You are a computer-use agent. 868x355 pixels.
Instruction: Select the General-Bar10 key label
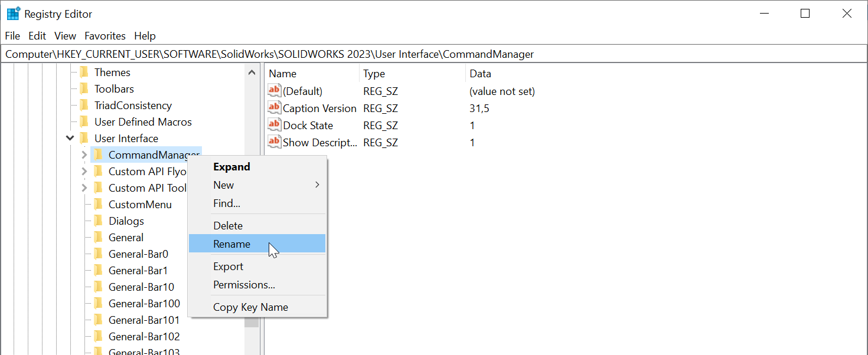pos(141,287)
